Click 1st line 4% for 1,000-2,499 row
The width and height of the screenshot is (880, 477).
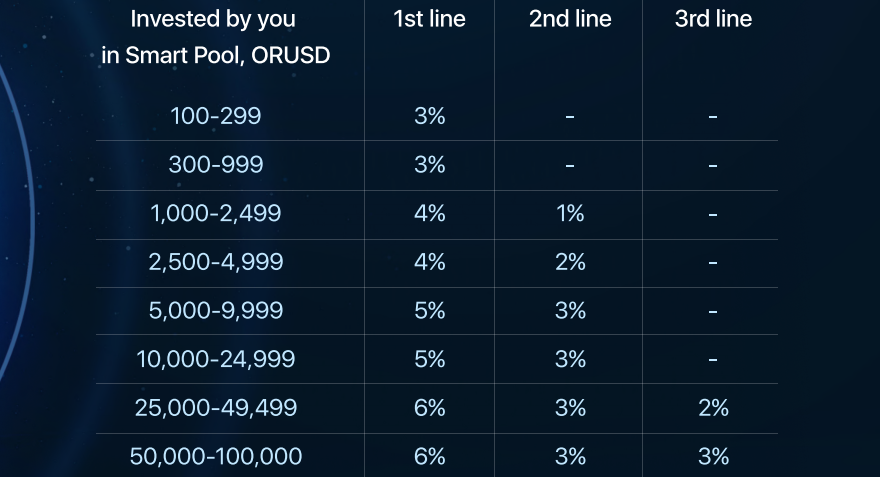point(429,214)
